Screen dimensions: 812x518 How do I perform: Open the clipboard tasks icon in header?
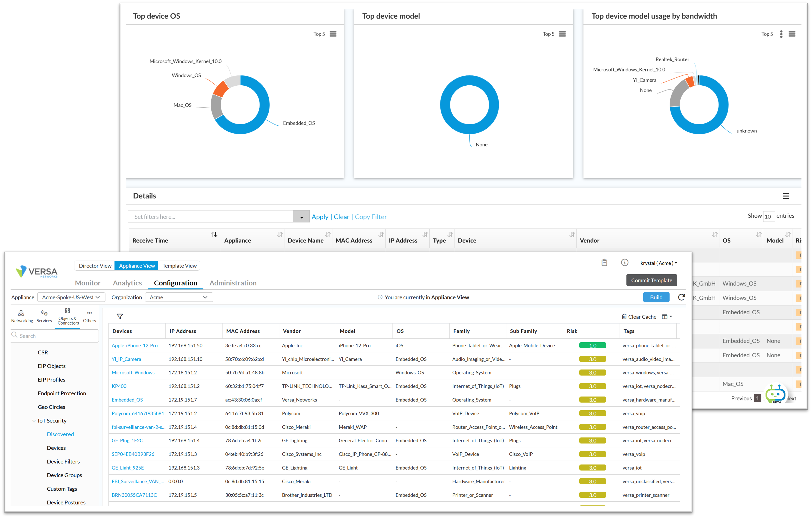coord(604,263)
